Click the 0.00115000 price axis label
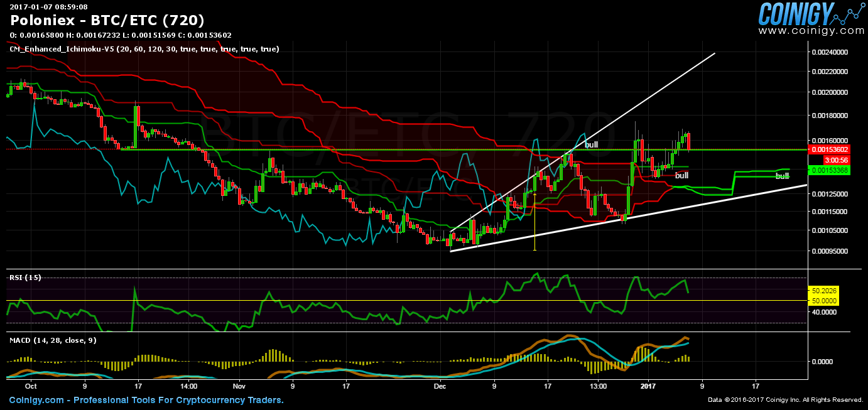868x410 pixels. tap(830, 212)
